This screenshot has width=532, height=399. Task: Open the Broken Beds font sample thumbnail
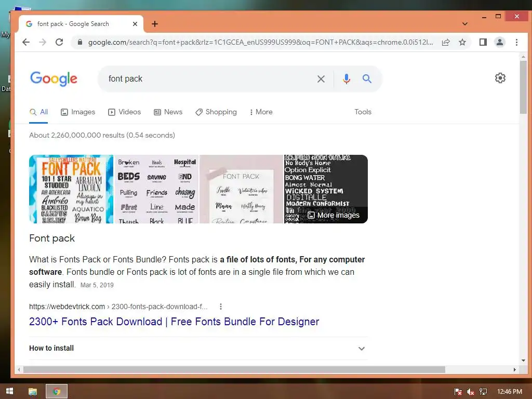coord(156,189)
